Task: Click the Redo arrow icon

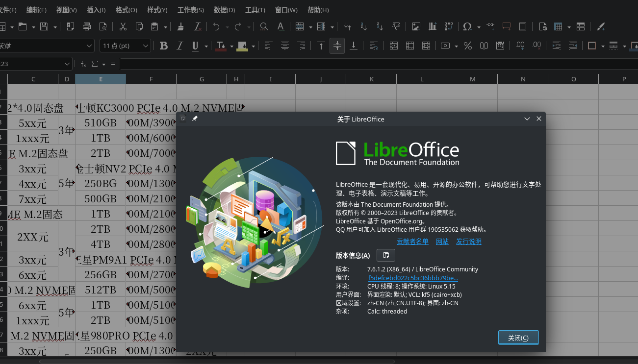Action: point(238,26)
